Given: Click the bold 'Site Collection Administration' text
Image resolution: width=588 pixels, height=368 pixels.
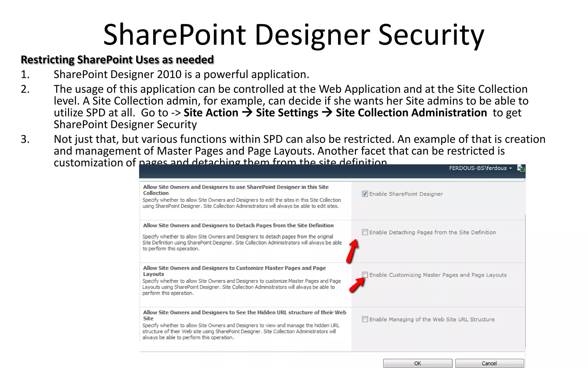Looking at the screenshot, I should 411,113.
